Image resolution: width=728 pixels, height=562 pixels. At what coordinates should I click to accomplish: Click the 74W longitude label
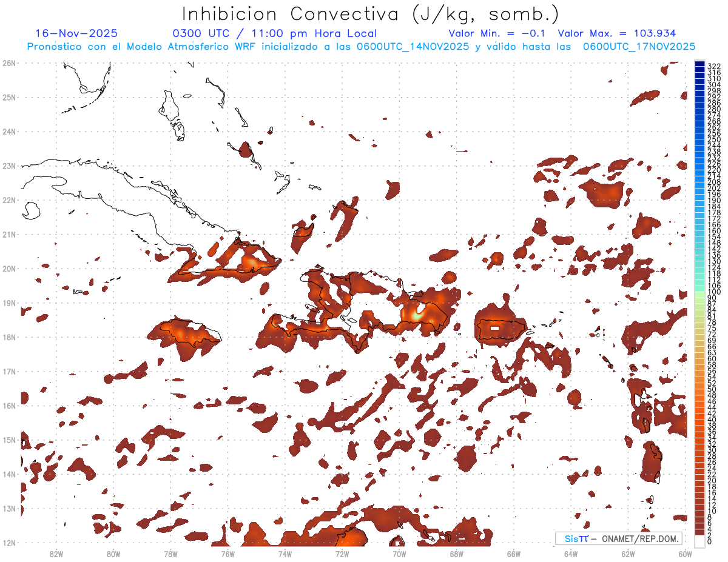(x=285, y=554)
